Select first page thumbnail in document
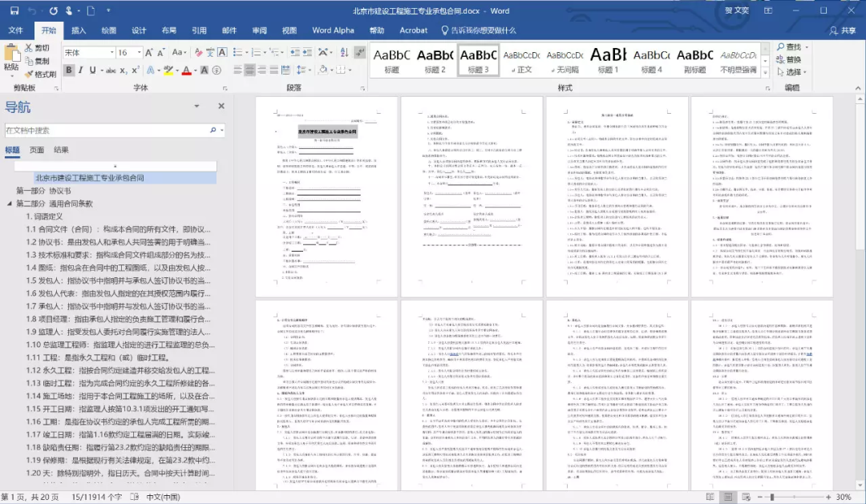 (326, 197)
